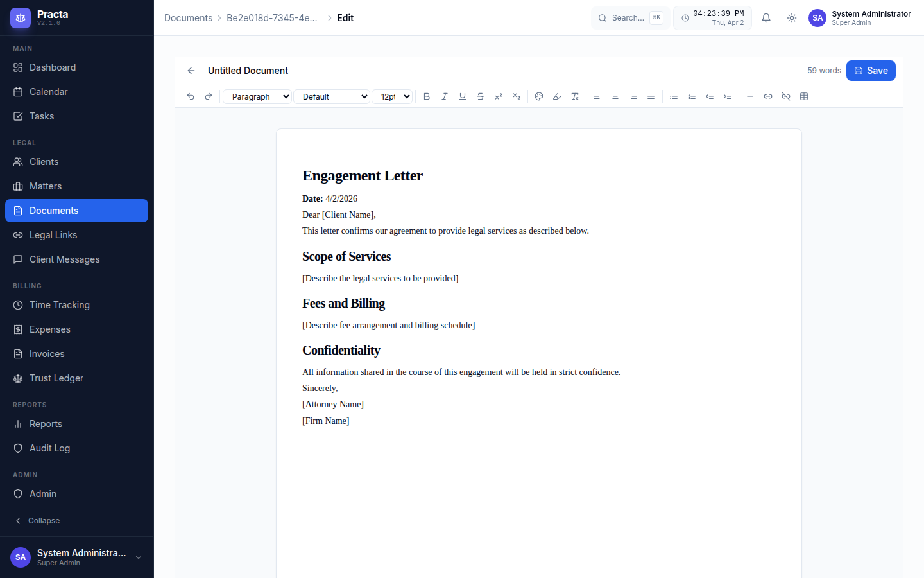
Task: Open the text color palette icon
Action: tap(539, 96)
